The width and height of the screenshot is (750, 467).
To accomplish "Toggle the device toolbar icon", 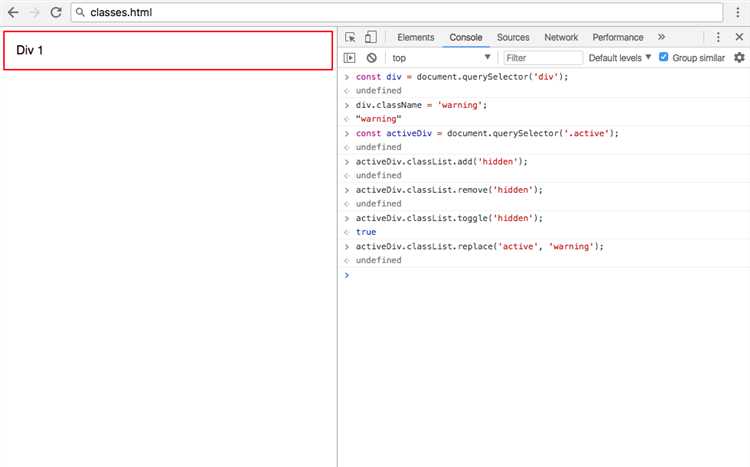I will click(370, 37).
